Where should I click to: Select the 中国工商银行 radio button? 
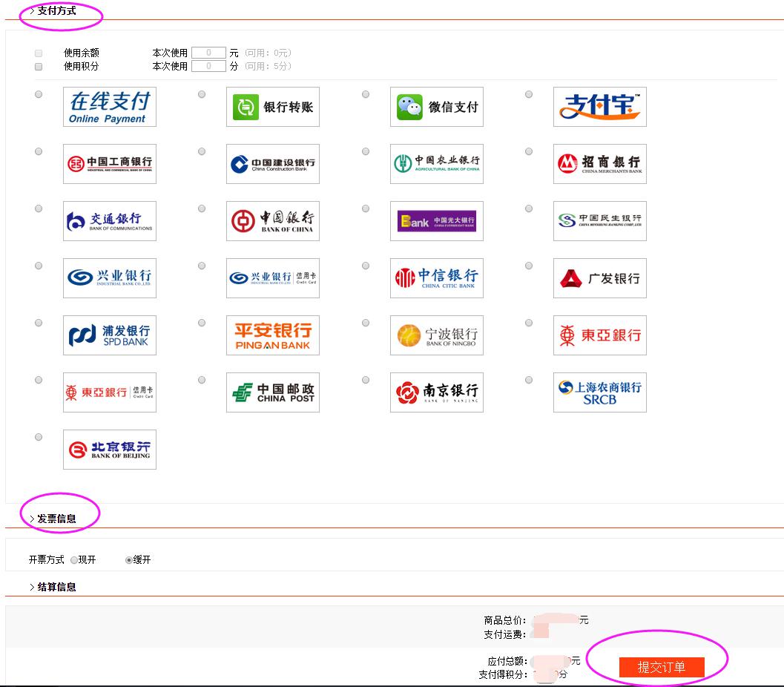pos(39,151)
